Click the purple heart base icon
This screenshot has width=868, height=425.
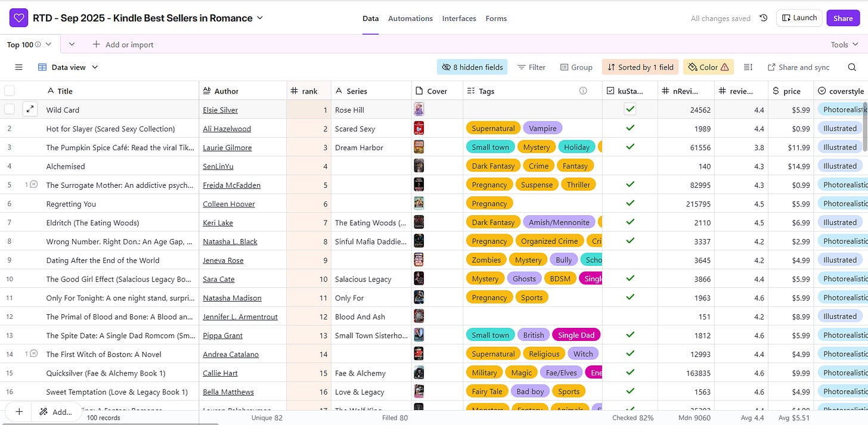(18, 18)
